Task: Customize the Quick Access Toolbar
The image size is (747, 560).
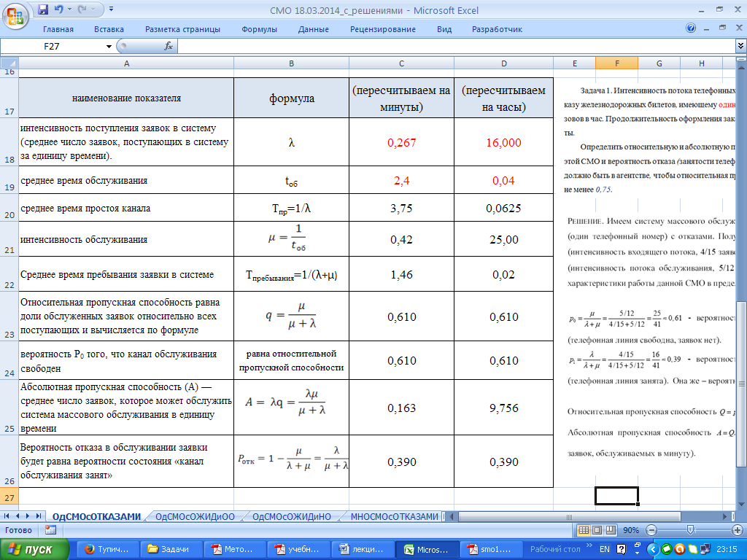Action: [111, 9]
